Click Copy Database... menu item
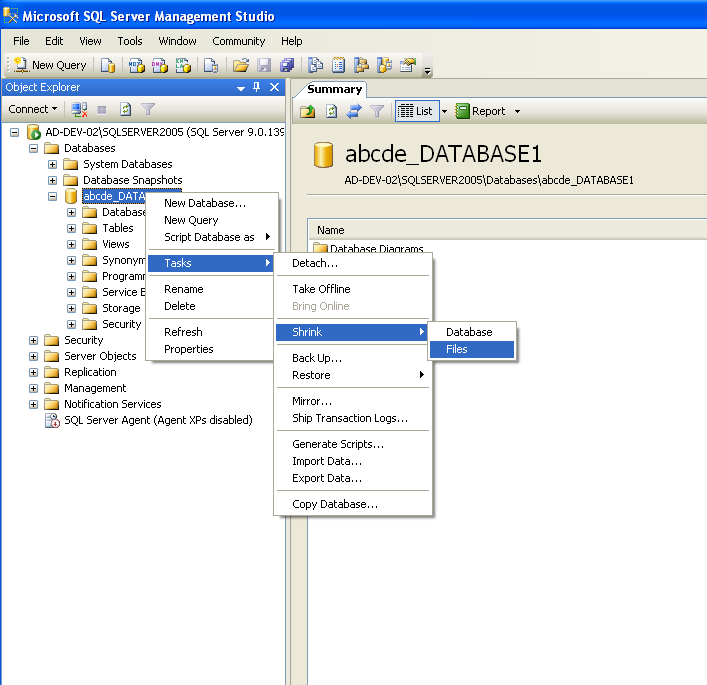This screenshot has height=685, width=707. [x=353, y=504]
